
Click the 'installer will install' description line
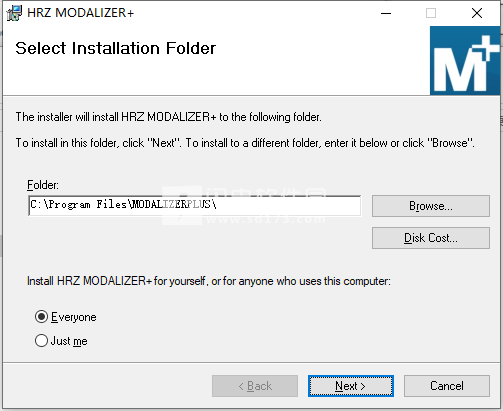pyautogui.click(x=169, y=117)
